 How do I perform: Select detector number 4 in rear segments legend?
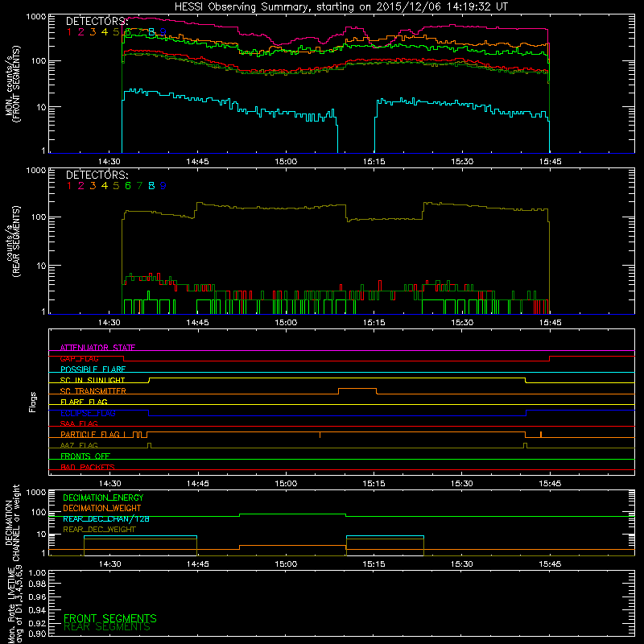pyautogui.click(x=105, y=186)
